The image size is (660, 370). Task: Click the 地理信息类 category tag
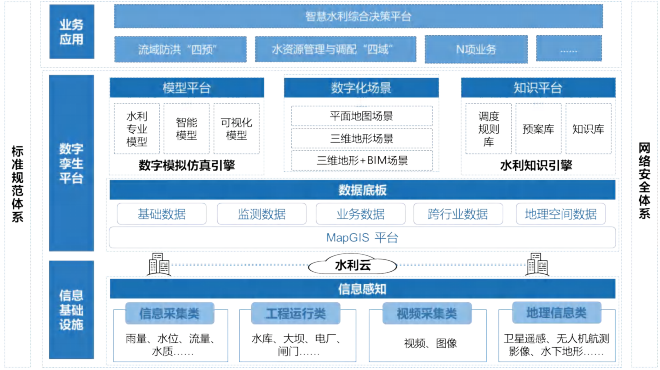556,313
